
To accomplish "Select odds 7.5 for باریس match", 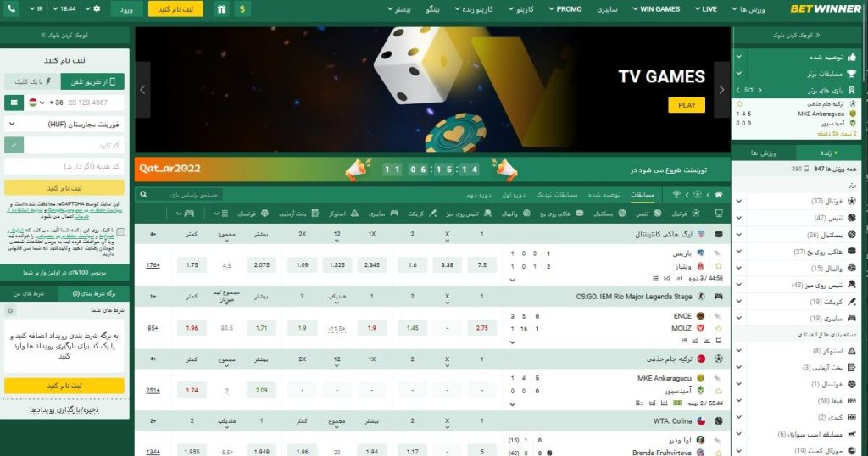I will (481, 265).
